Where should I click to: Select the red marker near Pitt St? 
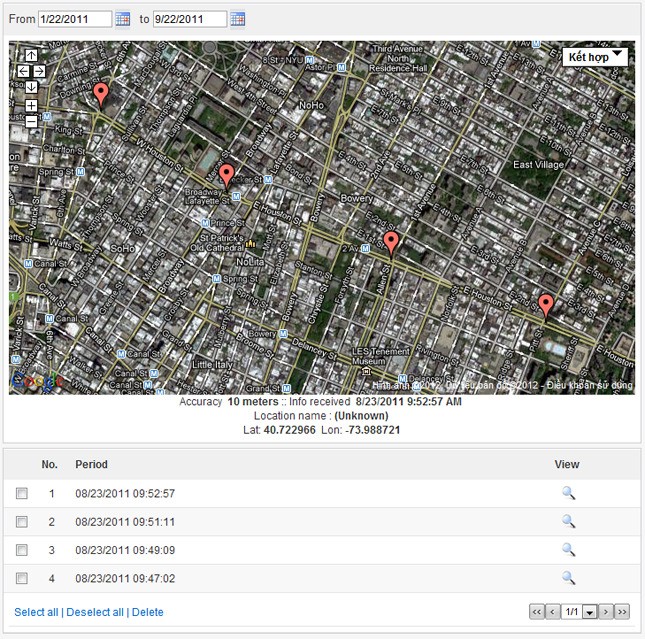click(x=546, y=306)
